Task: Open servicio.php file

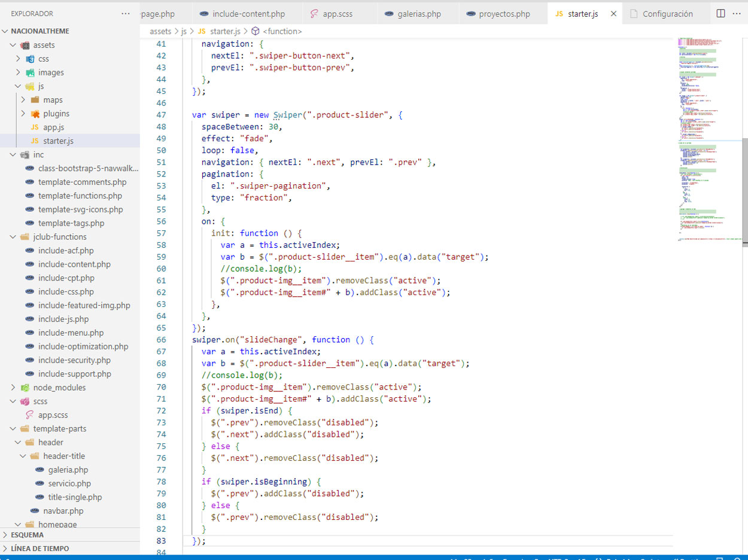Action: (x=70, y=483)
